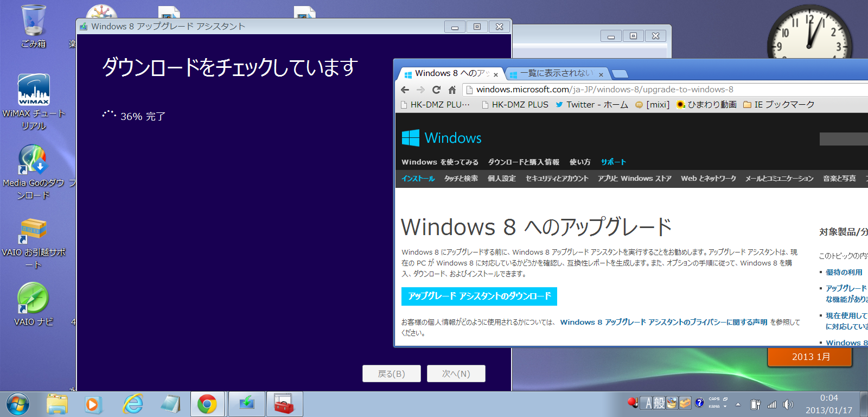The image size is (868, 417).
Task: Toggle the CAPS lock language bar indicator
Action: 714,399
